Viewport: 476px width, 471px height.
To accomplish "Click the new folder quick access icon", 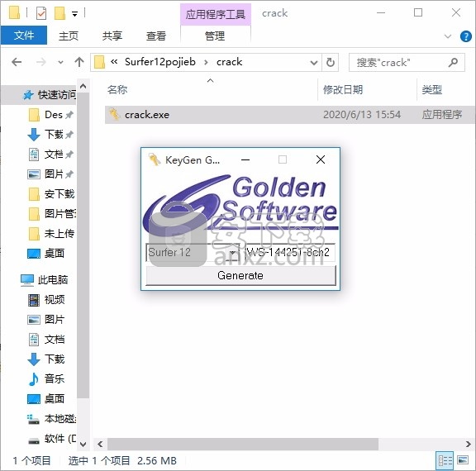I will (59, 13).
